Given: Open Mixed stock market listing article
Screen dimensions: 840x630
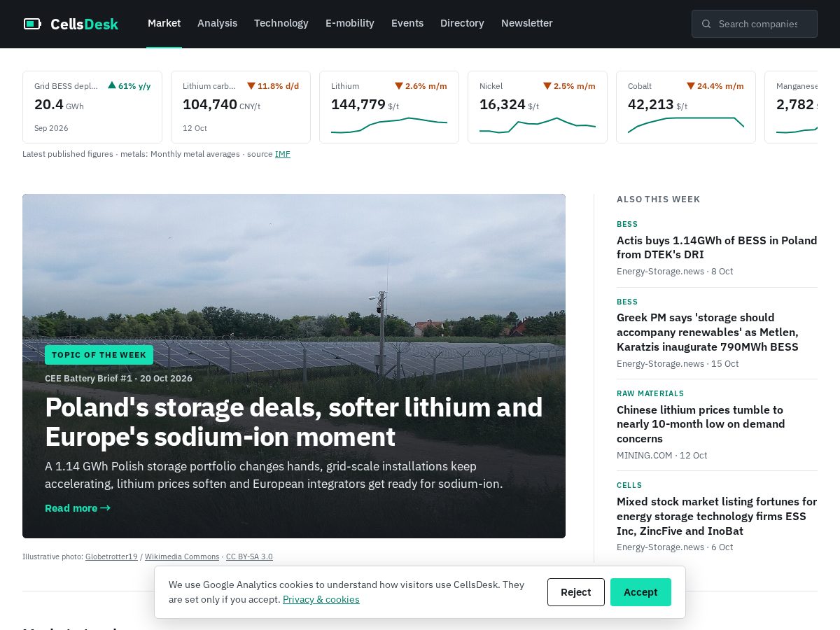Looking at the screenshot, I should (x=717, y=517).
